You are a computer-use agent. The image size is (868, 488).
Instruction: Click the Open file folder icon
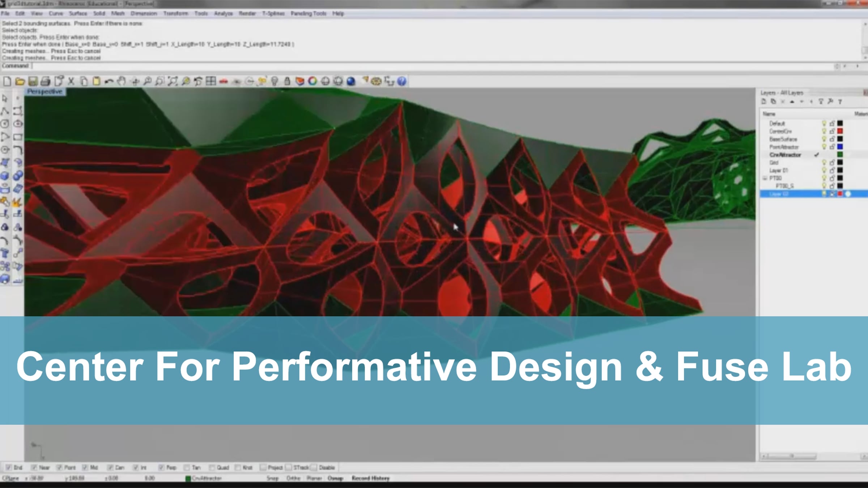coord(20,81)
